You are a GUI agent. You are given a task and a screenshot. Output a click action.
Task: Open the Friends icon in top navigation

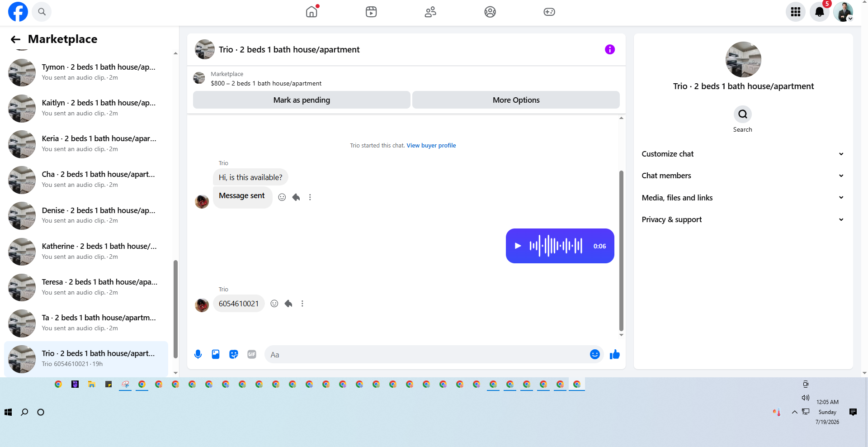pos(430,12)
